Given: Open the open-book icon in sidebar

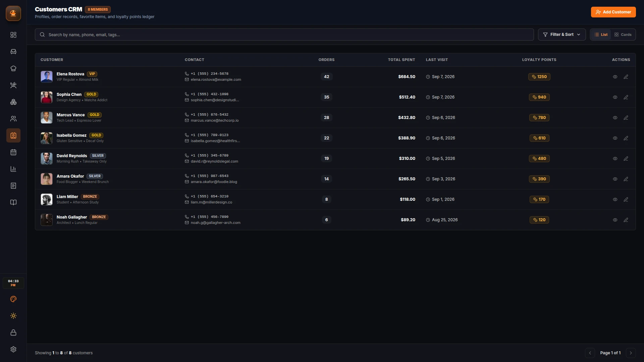Looking at the screenshot, I should pyautogui.click(x=13, y=202).
